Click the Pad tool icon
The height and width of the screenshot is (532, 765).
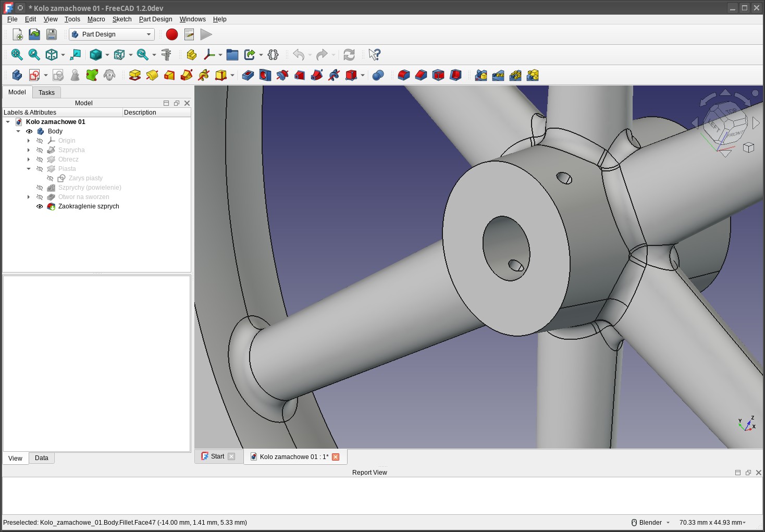click(135, 76)
